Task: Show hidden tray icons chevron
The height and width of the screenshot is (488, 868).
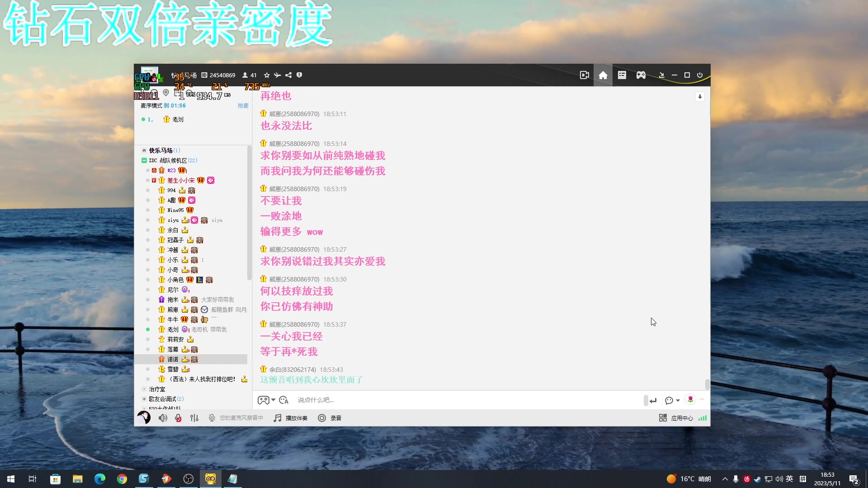Action: (725, 479)
